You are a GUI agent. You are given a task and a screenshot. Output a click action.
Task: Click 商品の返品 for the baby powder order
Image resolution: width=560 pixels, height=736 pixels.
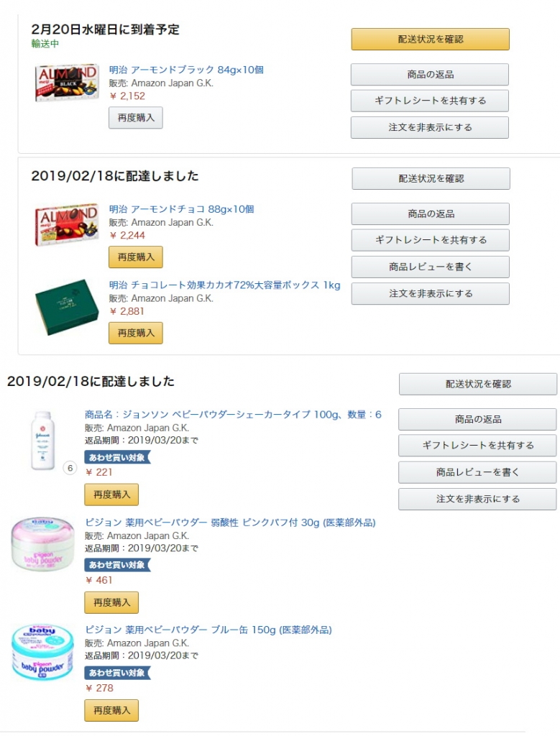click(x=477, y=419)
